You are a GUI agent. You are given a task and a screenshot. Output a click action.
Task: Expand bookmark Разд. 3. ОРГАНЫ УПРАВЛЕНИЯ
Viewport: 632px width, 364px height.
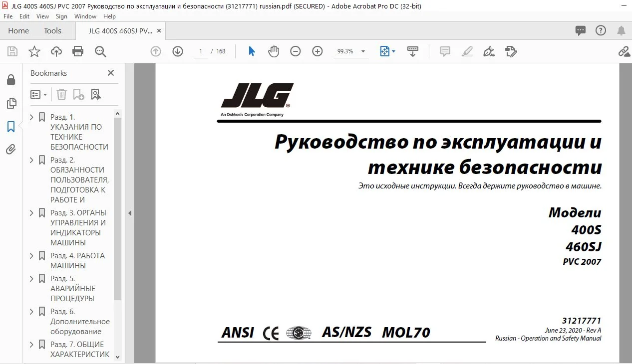pos(31,213)
